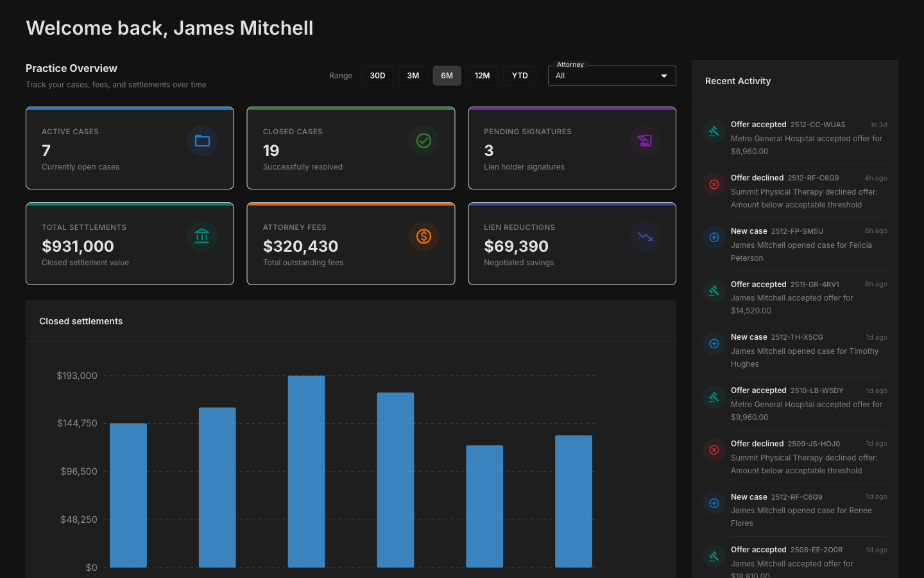
Task: Switch to the 12M range tab
Action: coord(482,75)
